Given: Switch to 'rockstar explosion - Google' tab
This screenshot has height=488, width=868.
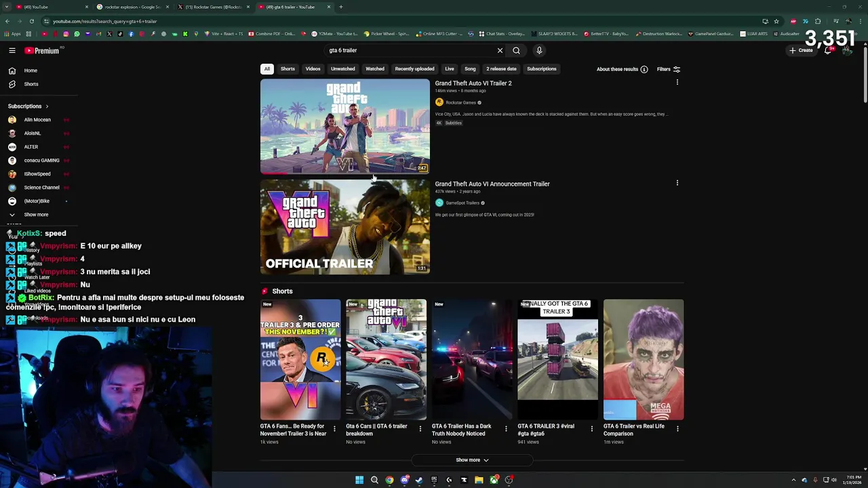Looking at the screenshot, I should coord(132,7).
